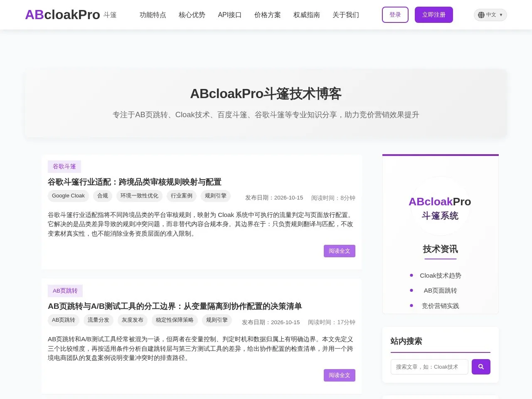Click the 技术资讯 sidebar heading
The image size is (532, 399).
click(441, 249)
